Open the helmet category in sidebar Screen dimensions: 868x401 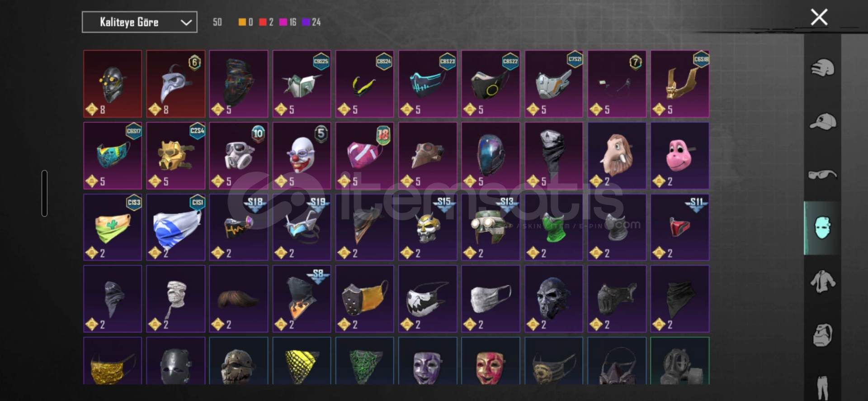click(822, 68)
